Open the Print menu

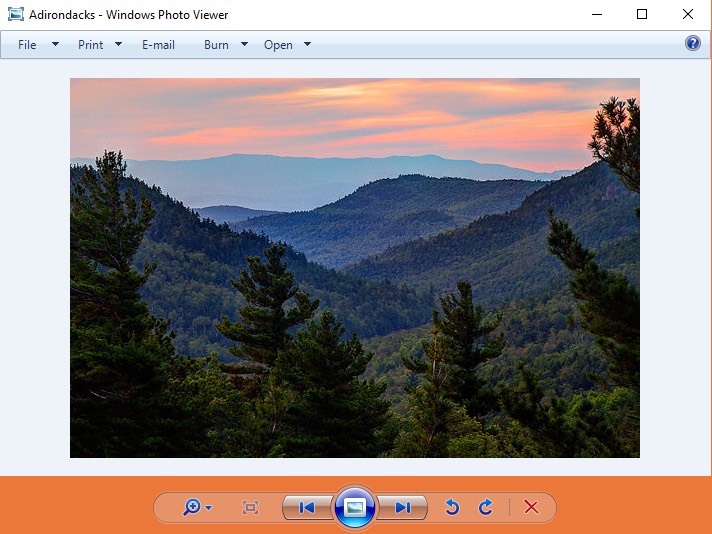pos(91,45)
